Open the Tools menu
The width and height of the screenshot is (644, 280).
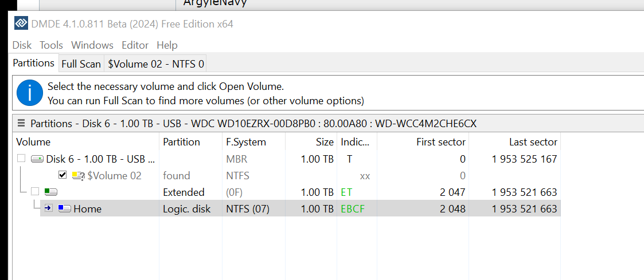52,45
